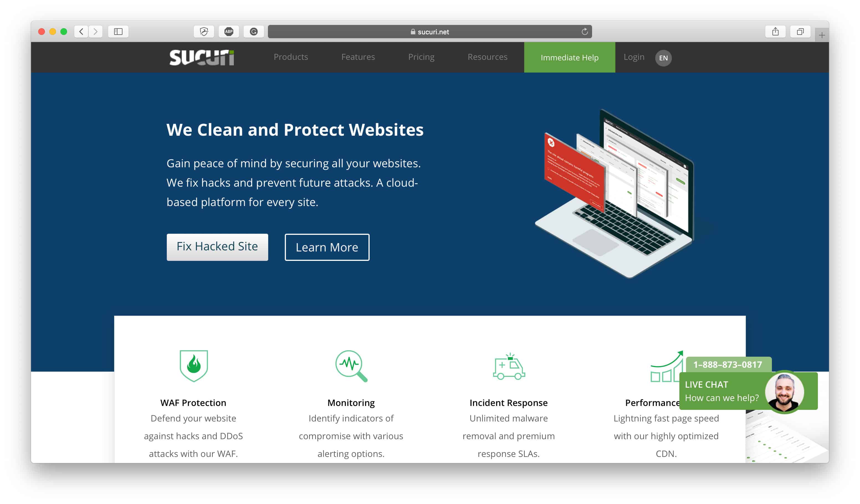Expand the Features navigation dropdown

[358, 57]
